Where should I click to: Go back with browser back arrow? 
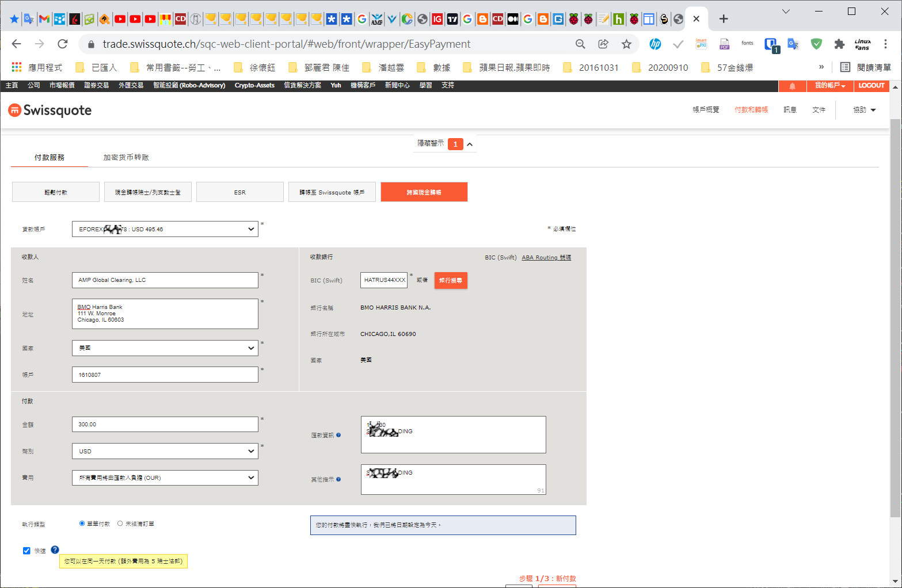click(16, 44)
